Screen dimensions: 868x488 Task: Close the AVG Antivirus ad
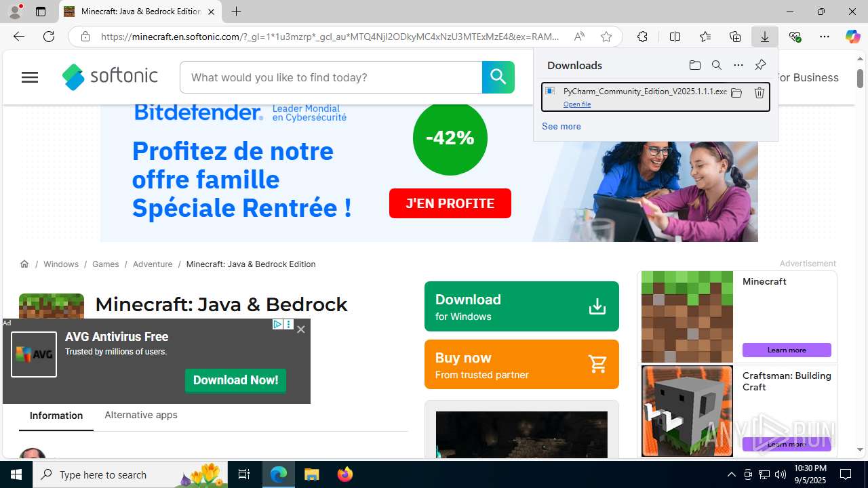[x=301, y=329]
